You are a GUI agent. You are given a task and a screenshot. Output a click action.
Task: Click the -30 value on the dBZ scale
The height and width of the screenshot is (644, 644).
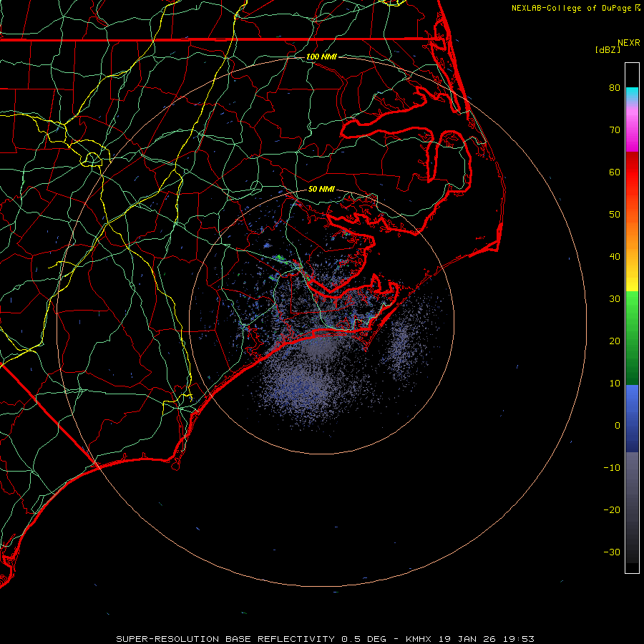click(x=612, y=552)
